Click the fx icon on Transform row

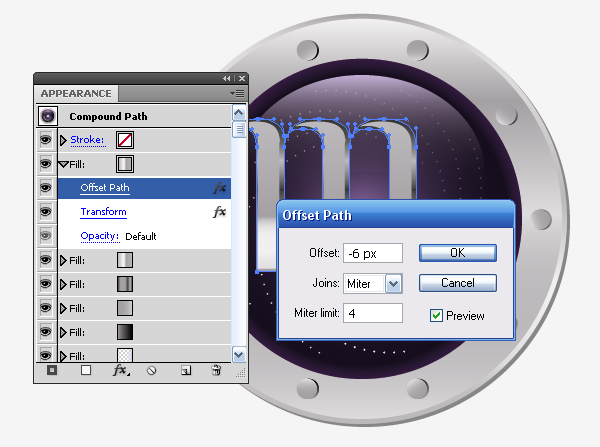click(x=220, y=212)
